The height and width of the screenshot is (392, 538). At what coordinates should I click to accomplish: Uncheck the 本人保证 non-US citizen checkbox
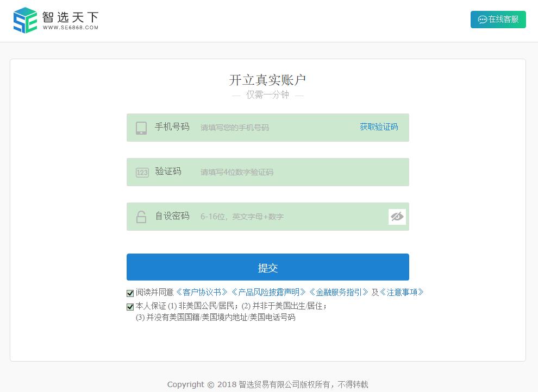click(130, 307)
